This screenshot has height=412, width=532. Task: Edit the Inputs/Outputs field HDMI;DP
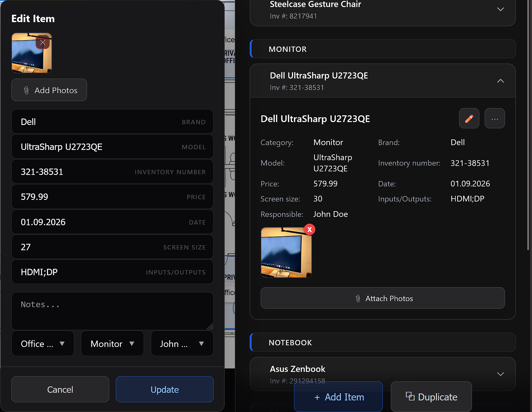tap(112, 272)
